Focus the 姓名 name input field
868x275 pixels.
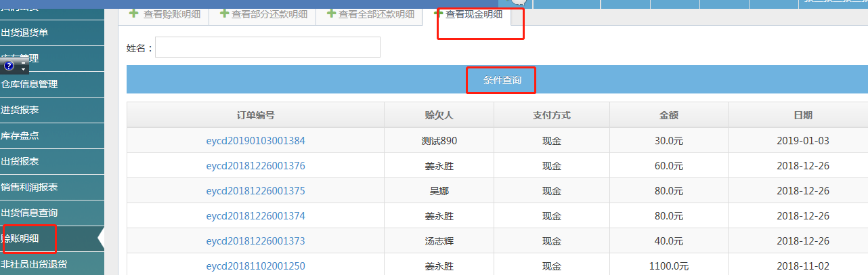(267, 47)
